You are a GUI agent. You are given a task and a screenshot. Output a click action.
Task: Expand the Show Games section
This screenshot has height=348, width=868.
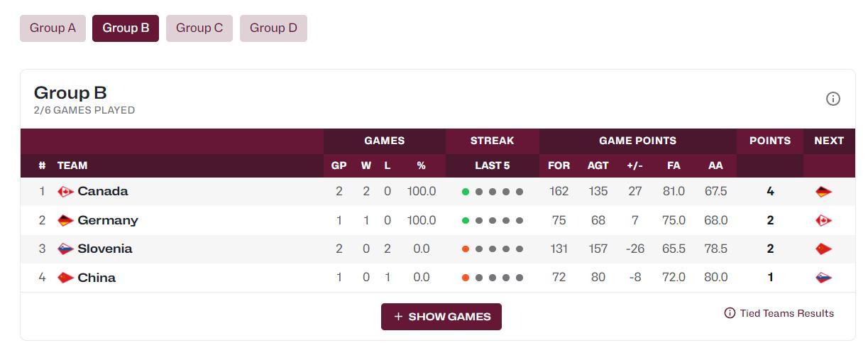point(441,317)
